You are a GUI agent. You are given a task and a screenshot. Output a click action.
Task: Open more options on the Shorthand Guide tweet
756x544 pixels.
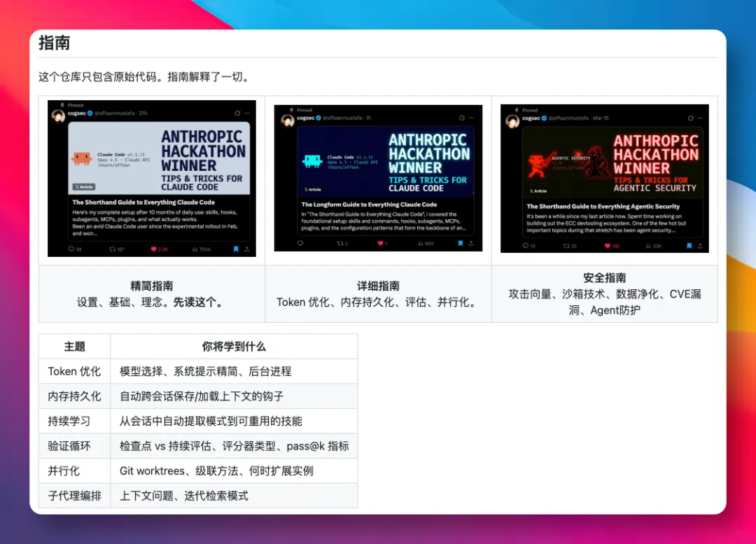click(x=247, y=113)
